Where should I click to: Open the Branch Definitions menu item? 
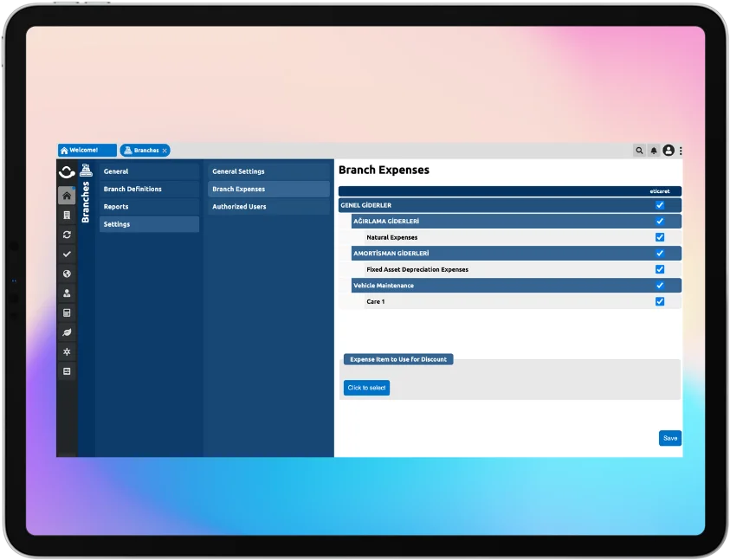coord(132,189)
